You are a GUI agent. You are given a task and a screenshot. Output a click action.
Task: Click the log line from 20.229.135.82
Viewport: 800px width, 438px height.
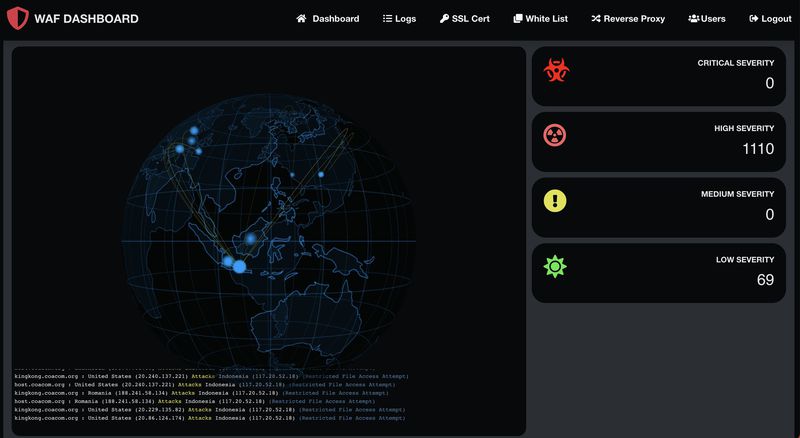(x=210, y=409)
